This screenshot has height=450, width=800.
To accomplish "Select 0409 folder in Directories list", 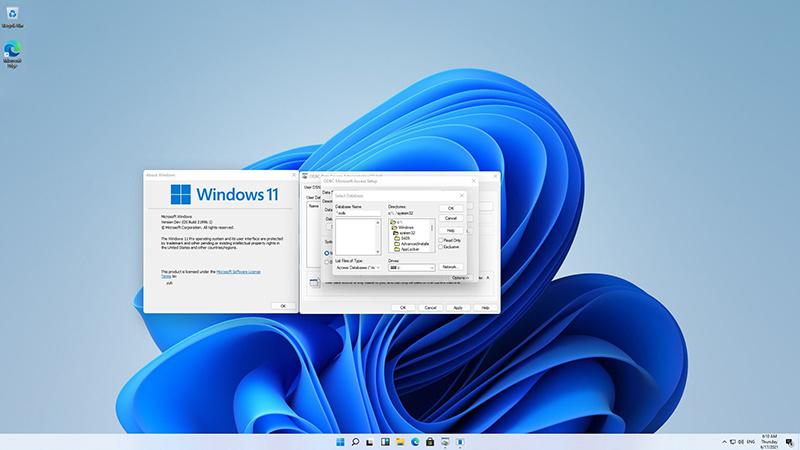I will point(402,238).
